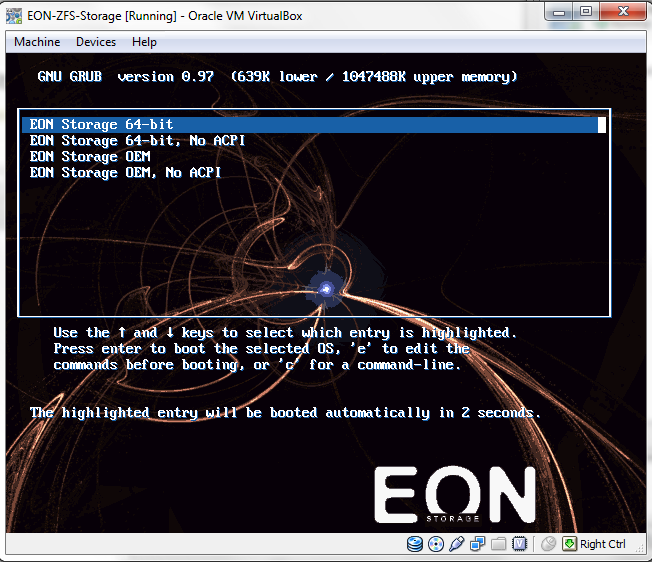Click the virtualization CPU chip icon
The height and width of the screenshot is (562, 652).
coord(519,544)
